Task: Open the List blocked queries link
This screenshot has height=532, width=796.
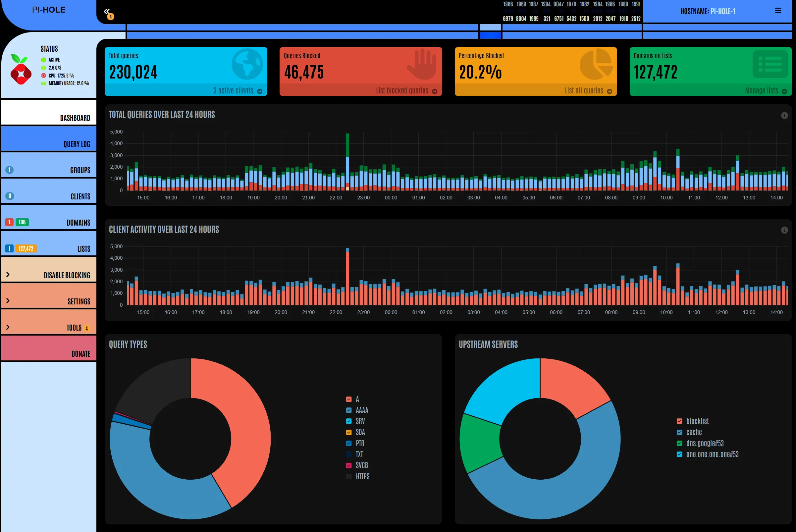Action: pos(402,90)
